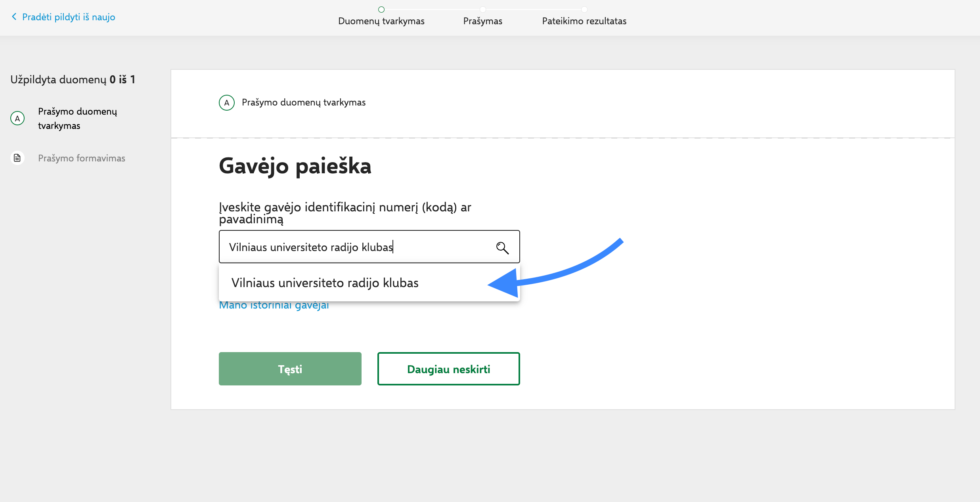980x502 pixels.
Task: Click the Prašymo duomenų tvarkymas panel heading
Action: (304, 102)
